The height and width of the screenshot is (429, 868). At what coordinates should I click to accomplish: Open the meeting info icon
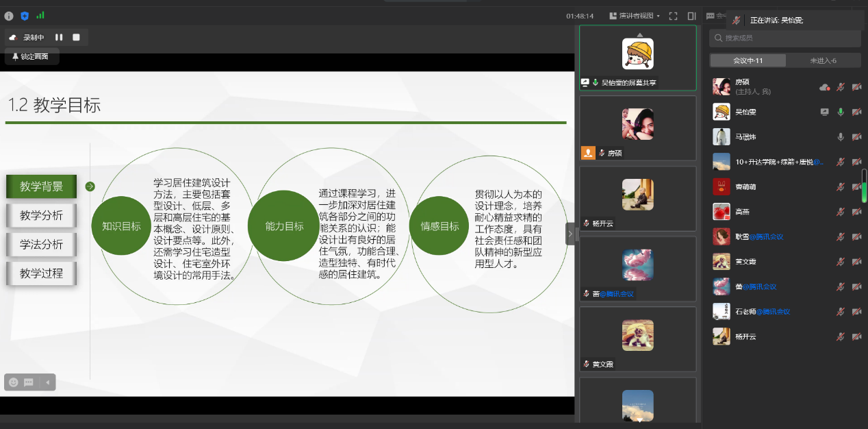(9, 16)
